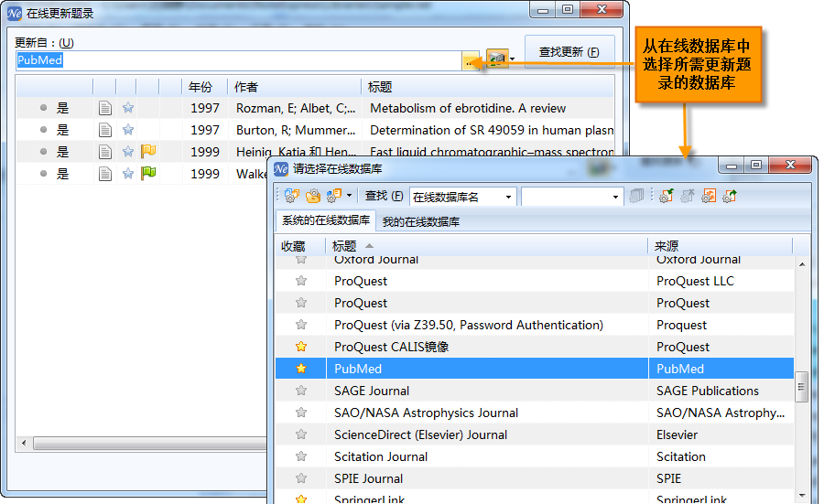Click scroll up arrow in database list

point(802,264)
